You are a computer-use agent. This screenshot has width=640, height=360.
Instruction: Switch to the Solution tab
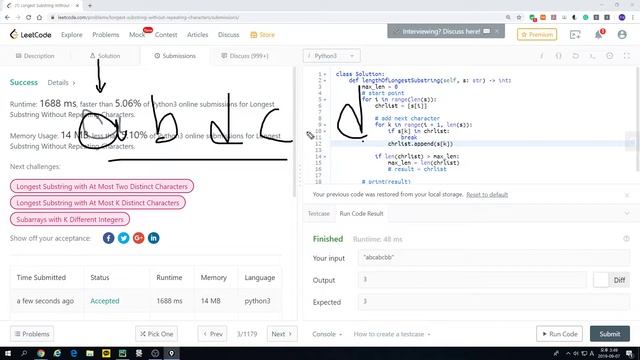[105, 56]
